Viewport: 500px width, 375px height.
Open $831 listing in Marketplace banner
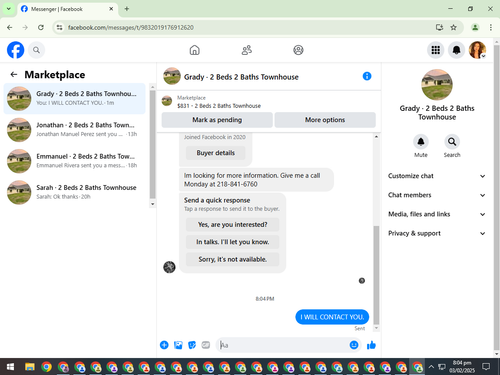tap(219, 106)
